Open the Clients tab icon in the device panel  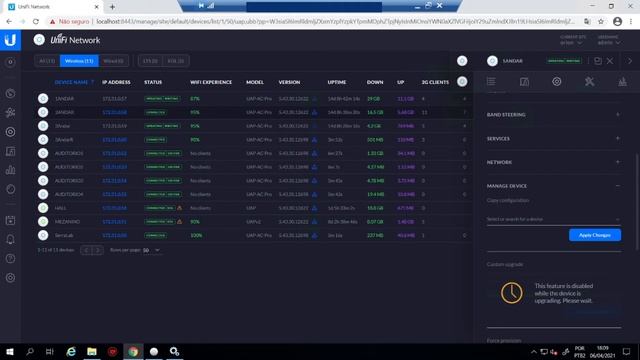click(524, 82)
